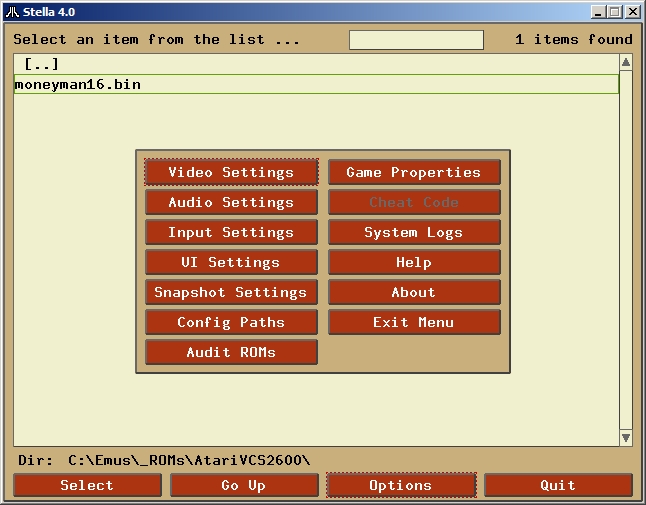This screenshot has height=505, width=646.
Task: Open Input Settings dialog
Action: (231, 232)
